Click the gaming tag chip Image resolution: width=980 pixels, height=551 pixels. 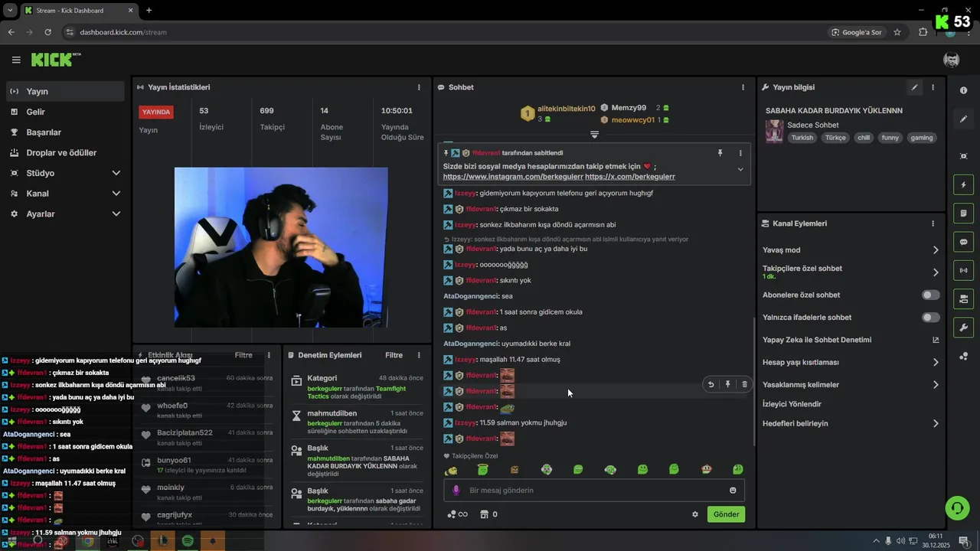922,138
